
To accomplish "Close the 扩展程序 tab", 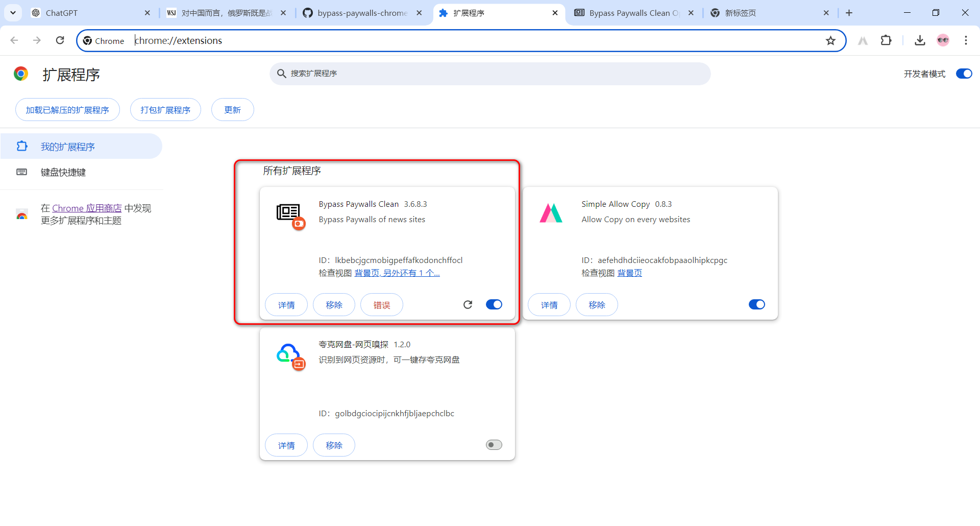I will point(555,13).
